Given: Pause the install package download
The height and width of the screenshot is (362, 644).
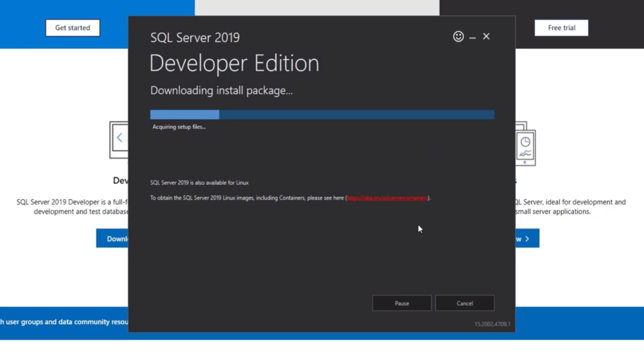Looking at the screenshot, I should tap(402, 303).
